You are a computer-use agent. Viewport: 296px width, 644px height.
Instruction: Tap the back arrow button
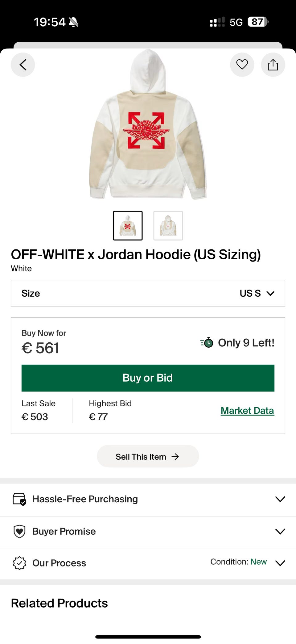pos(23,65)
